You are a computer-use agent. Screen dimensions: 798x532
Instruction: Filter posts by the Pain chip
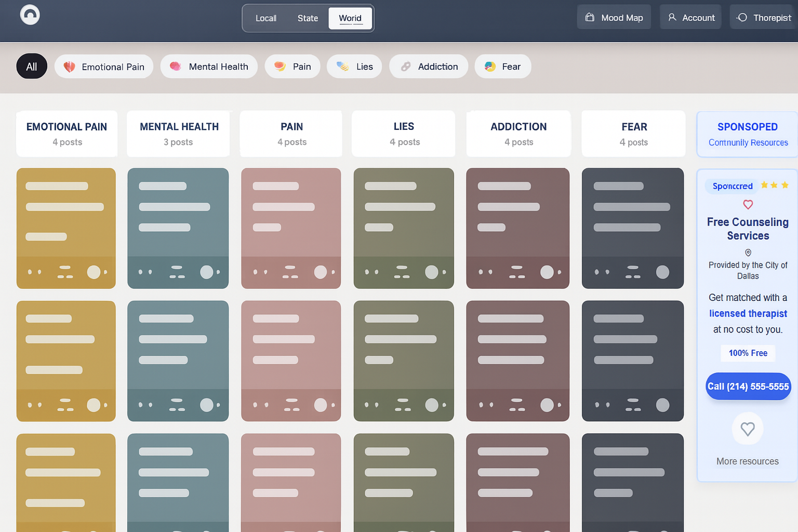(292, 66)
